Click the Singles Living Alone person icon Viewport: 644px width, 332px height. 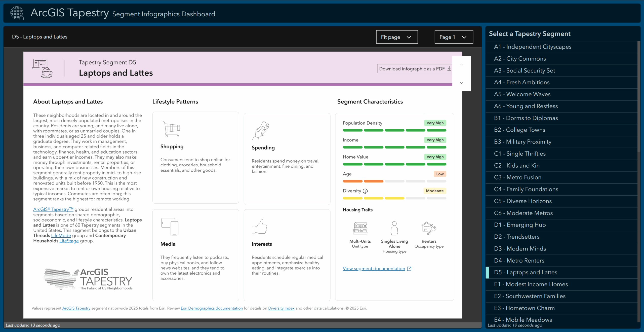tap(394, 228)
